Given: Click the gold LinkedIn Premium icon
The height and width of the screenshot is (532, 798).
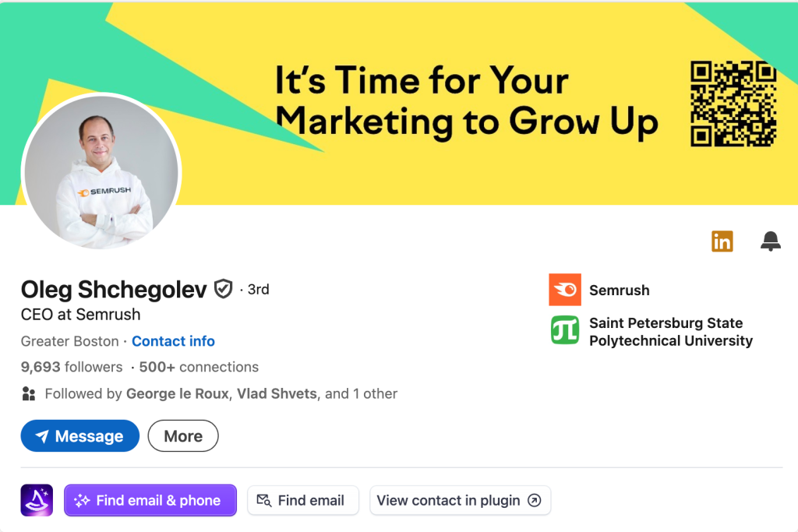Looking at the screenshot, I should pyautogui.click(x=722, y=241).
